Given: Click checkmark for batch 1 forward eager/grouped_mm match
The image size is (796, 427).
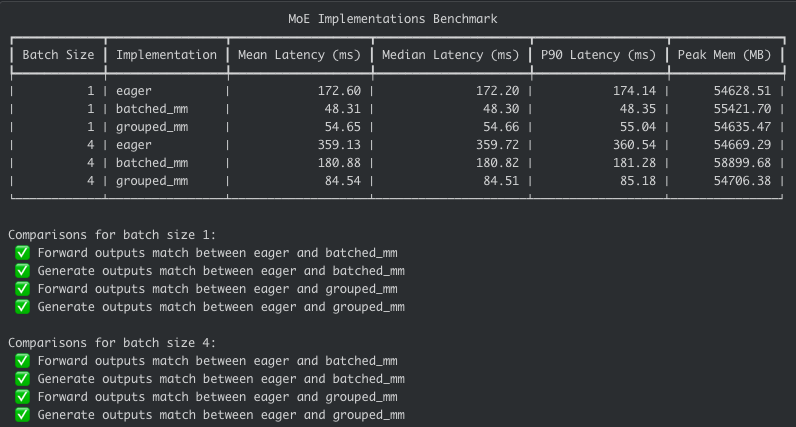Looking at the screenshot, I should [23, 289].
